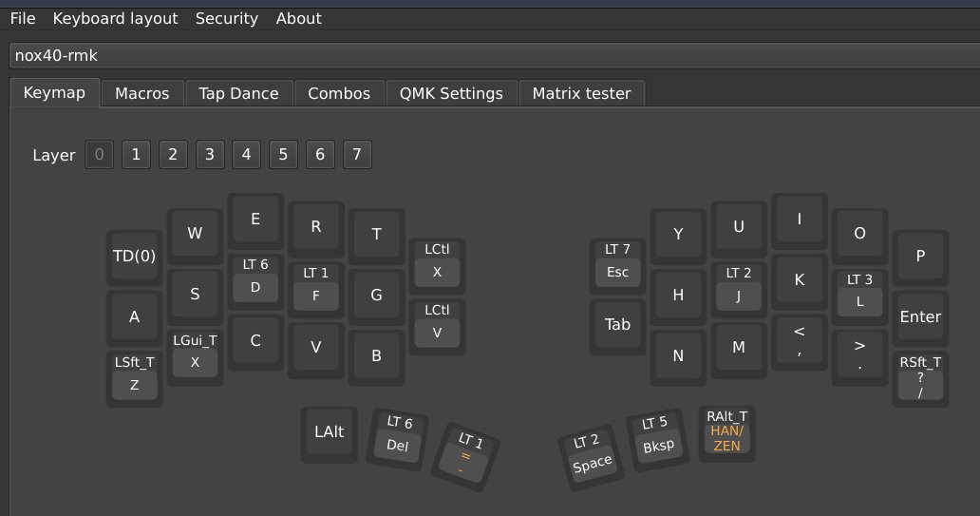
Task: Select the greater-than/period key
Action: pos(860,357)
